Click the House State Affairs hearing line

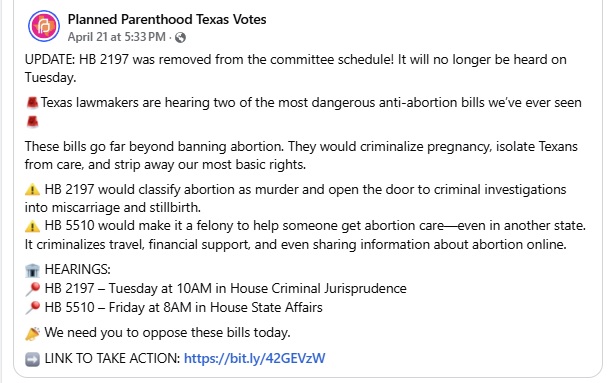point(184,307)
